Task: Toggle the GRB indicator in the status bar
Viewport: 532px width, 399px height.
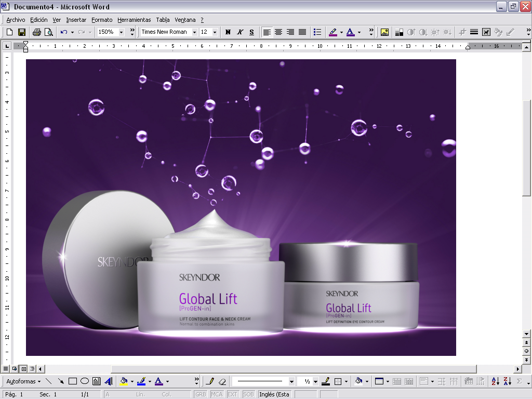Action: (201, 394)
